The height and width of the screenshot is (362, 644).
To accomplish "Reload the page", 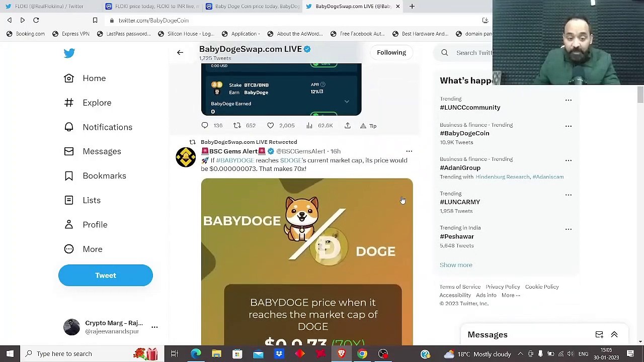I will pyautogui.click(x=36, y=21).
